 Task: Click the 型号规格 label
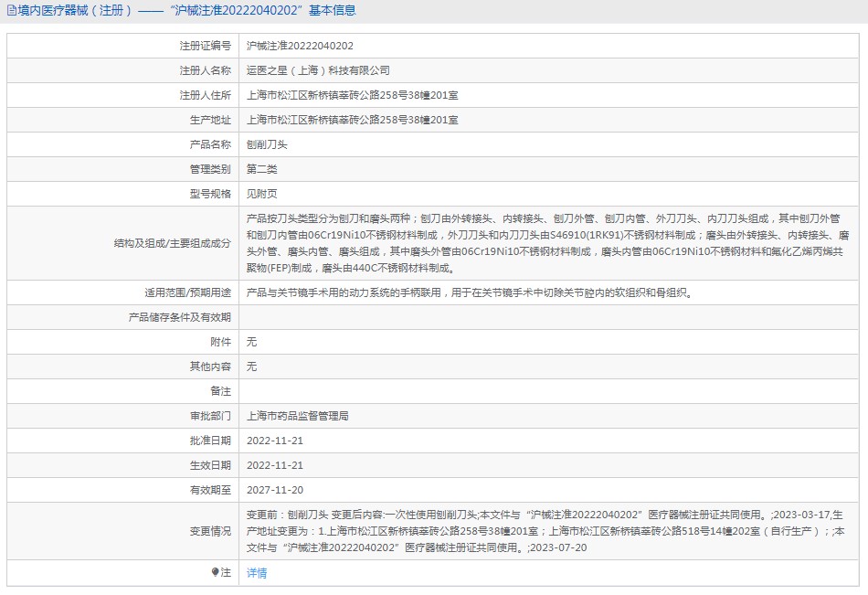210,194
